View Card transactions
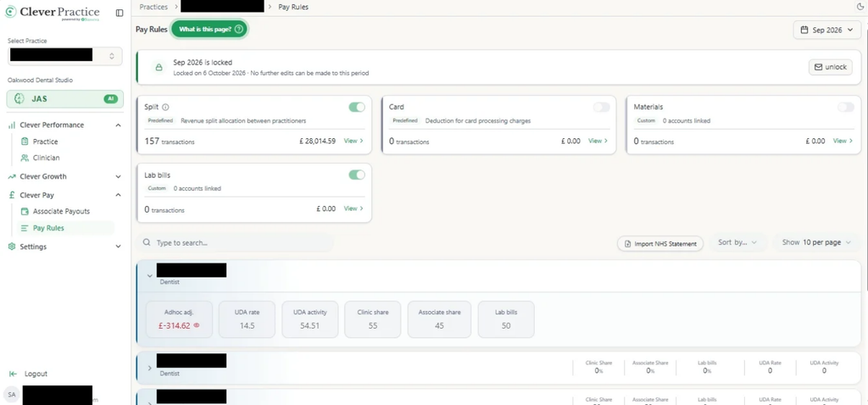 (x=598, y=141)
